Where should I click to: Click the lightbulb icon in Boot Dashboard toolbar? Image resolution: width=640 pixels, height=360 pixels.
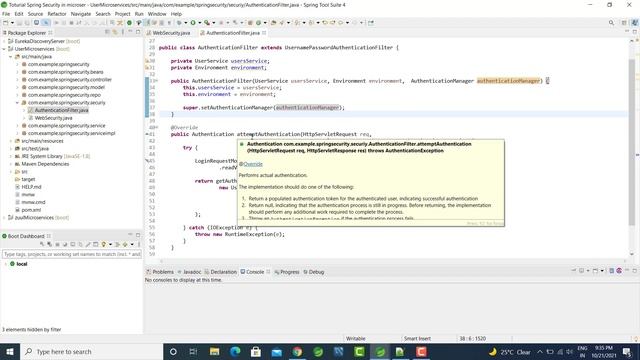tap(104, 244)
